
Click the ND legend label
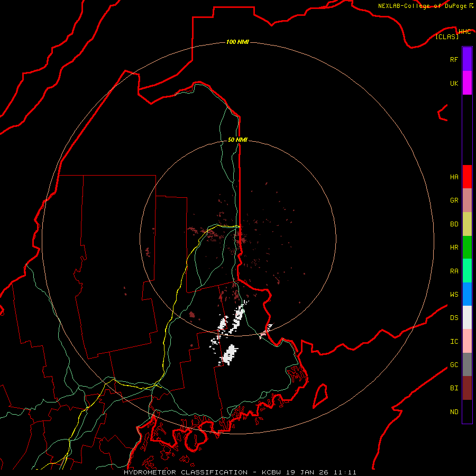[x=454, y=412]
